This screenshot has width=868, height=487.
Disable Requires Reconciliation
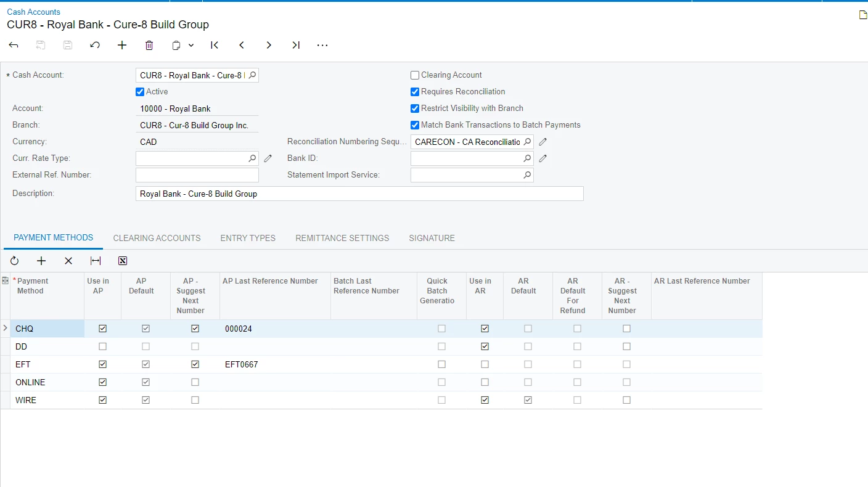click(414, 91)
